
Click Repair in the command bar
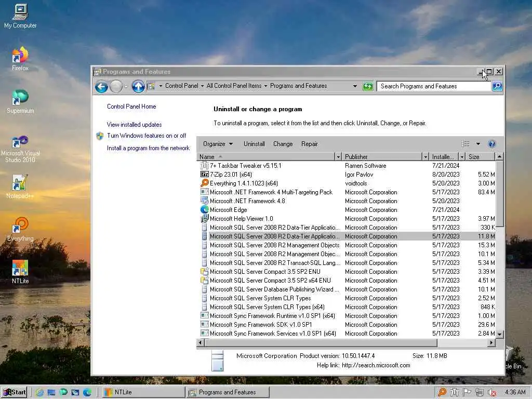310,144
